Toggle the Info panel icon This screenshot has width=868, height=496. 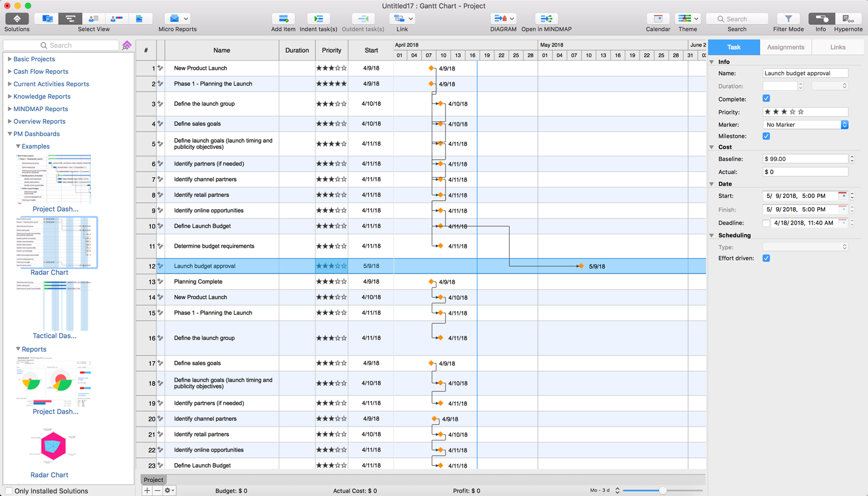821,19
